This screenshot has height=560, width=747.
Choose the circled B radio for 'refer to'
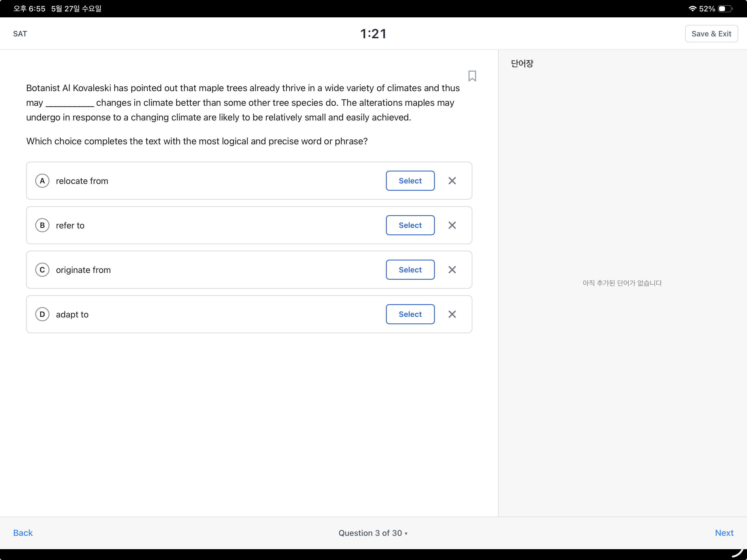[x=42, y=225]
